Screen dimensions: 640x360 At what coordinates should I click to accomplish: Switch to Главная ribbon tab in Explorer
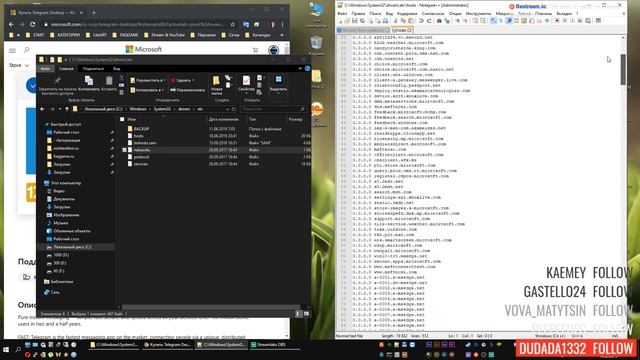coord(66,69)
